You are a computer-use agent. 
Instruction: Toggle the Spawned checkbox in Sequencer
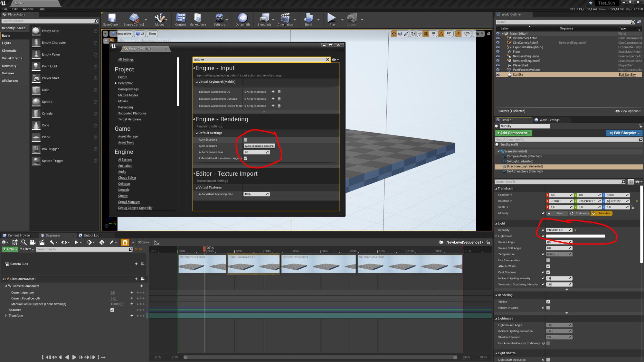pos(112,310)
